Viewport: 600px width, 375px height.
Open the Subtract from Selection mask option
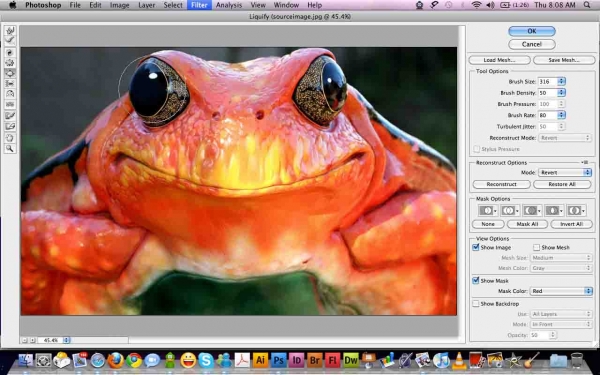click(532, 210)
